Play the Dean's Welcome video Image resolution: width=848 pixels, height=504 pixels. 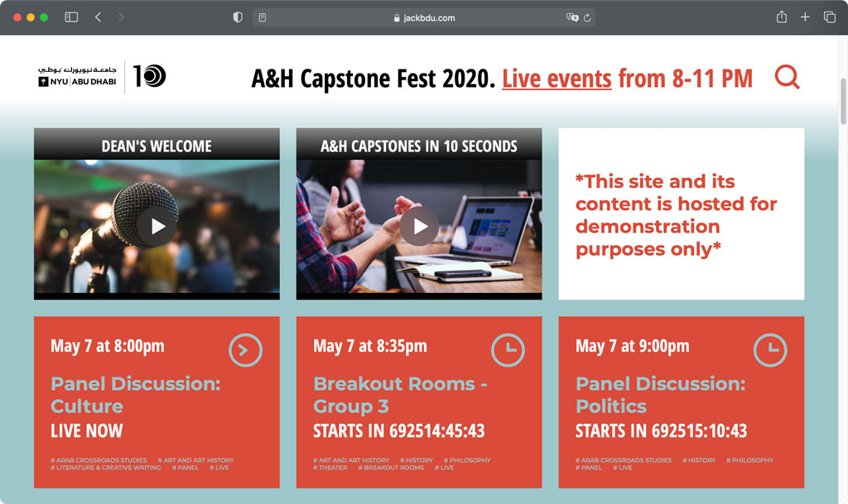[157, 226]
